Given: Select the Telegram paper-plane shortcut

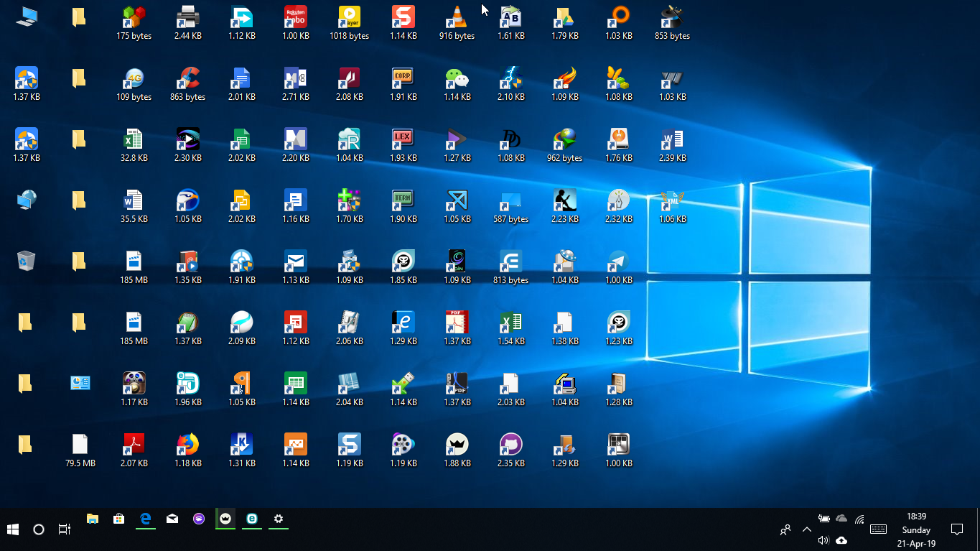Looking at the screenshot, I should tap(618, 261).
